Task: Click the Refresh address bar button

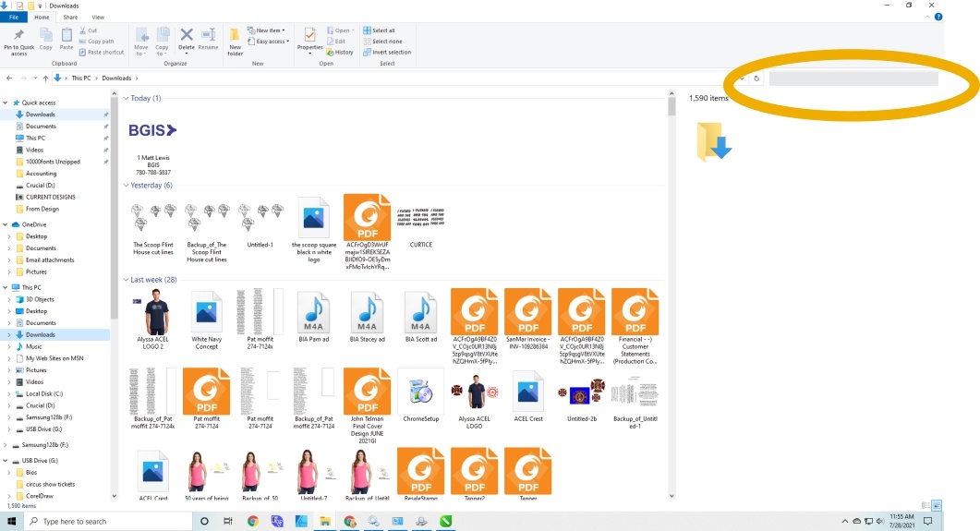Action: (756, 78)
